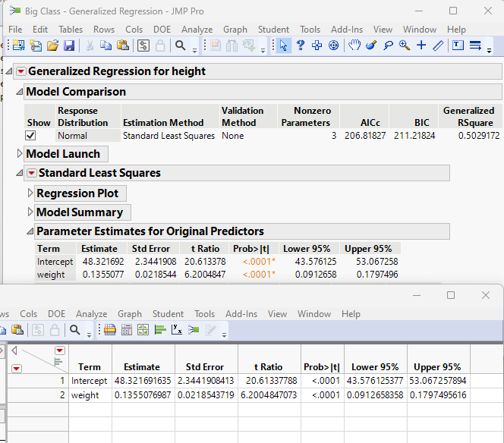Screen dimensions: 504x443
Task: Open Graph Builder four-panel icon in lower toolbar
Action: (x=143, y=330)
